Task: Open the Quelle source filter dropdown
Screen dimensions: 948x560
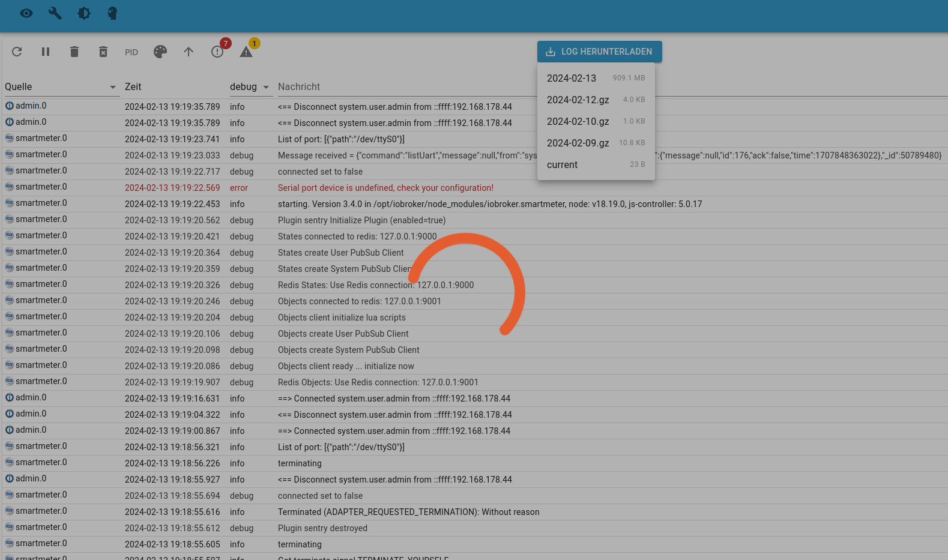Action: point(61,87)
